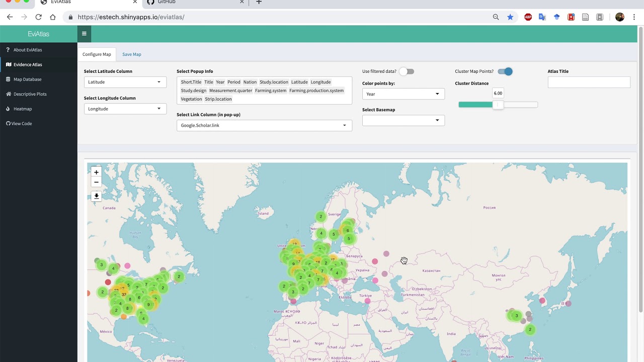Switch to the GitHub browser tab
644x362 pixels.
[x=195, y=3]
